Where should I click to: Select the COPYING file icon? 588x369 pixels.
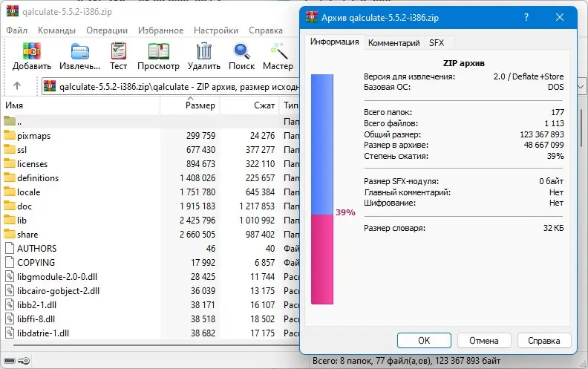10,262
